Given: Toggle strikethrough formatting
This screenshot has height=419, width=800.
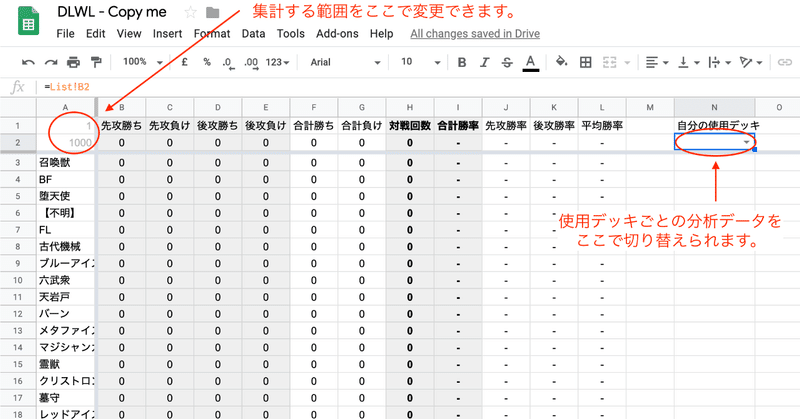Looking at the screenshot, I should (507, 62).
